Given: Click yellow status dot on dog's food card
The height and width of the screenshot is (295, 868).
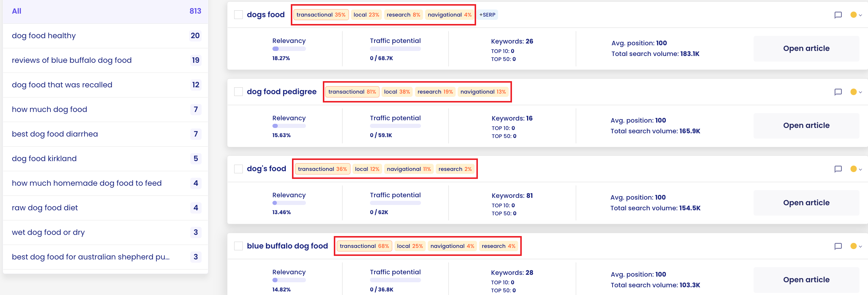Looking at the screenshot, I should pos(853,169).
